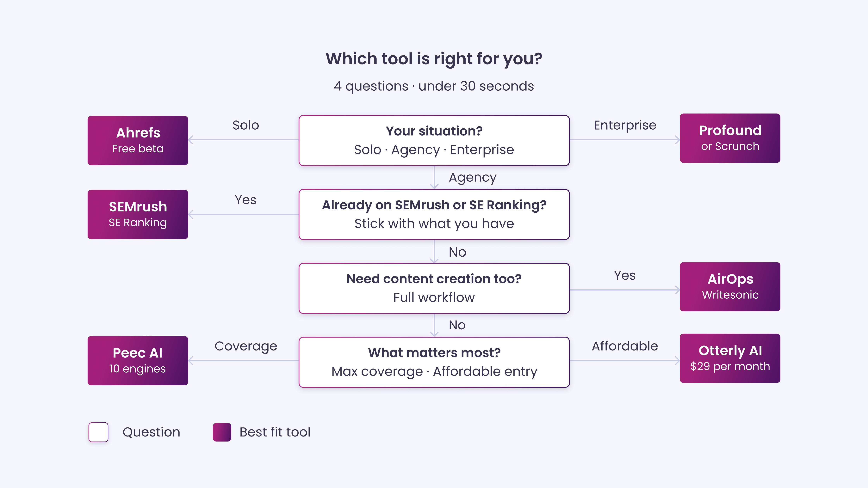868x488 pixels.
Task: Click 'Need content creation too?' question box
Action: coord(434,288)
